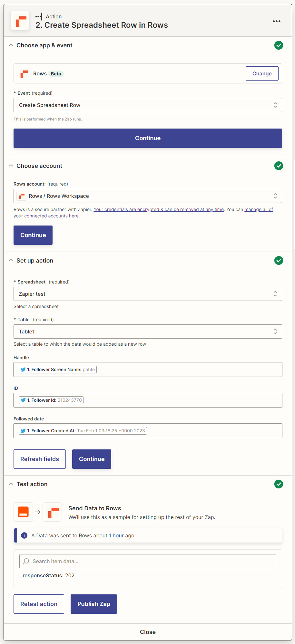The image size is (295, 644).
Task: Open manage all connected accounts link
Action: click(x=259, y=209)
